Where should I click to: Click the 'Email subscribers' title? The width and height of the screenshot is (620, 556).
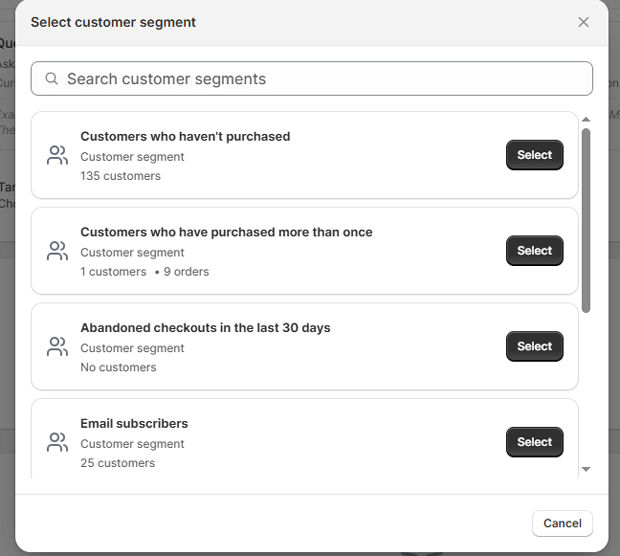pyautogui.click(x=134, y=424)
